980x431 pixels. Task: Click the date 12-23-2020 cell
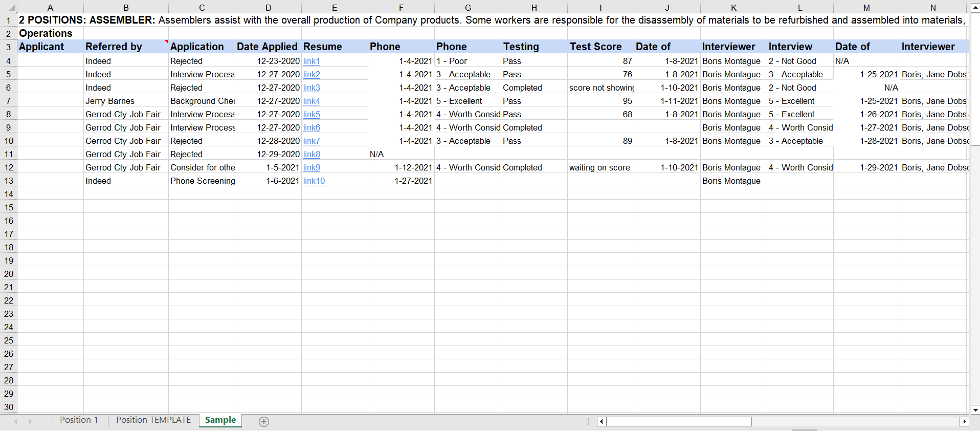[x=268, y=61]
